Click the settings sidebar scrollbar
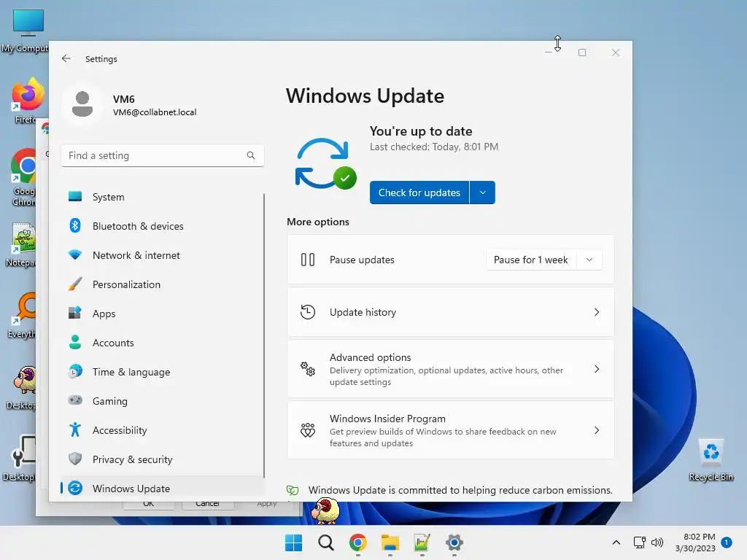The image size is (747, 560). pyautogui.click(x=263, y=335)
